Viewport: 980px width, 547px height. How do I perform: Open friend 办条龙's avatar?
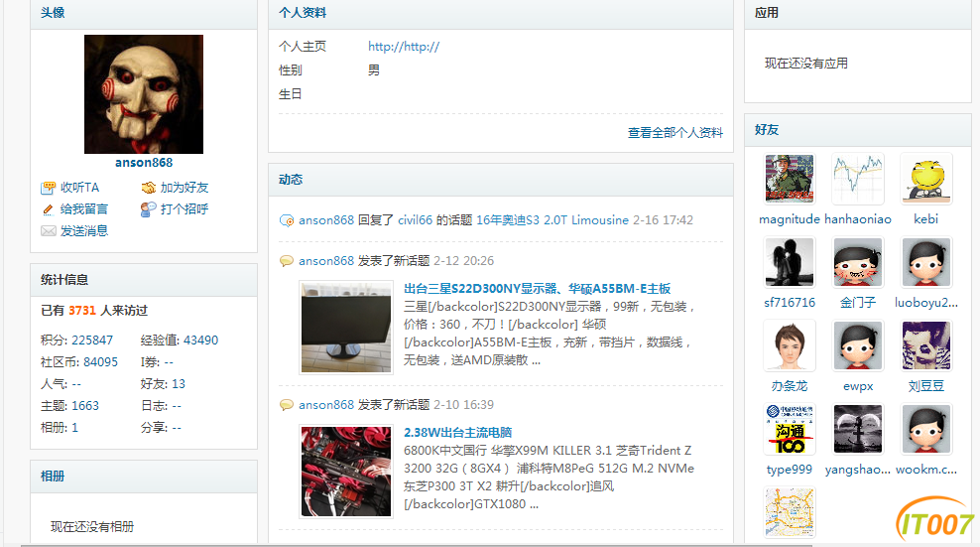click(x=790, y=345)
